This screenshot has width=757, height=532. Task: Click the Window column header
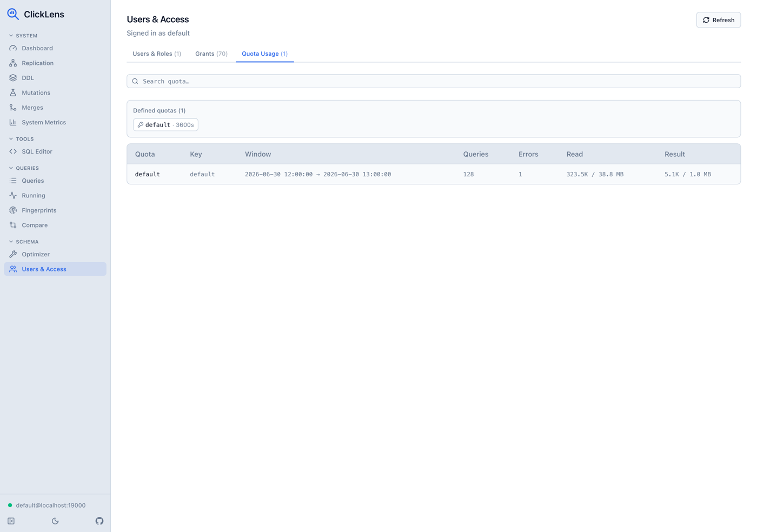coord(258,154)
